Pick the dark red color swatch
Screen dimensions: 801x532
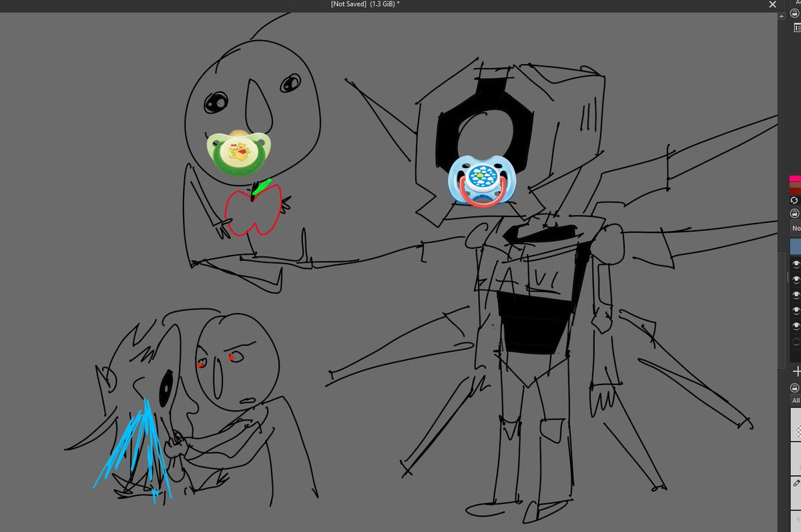pyautogui.click(x=795, y=191)
